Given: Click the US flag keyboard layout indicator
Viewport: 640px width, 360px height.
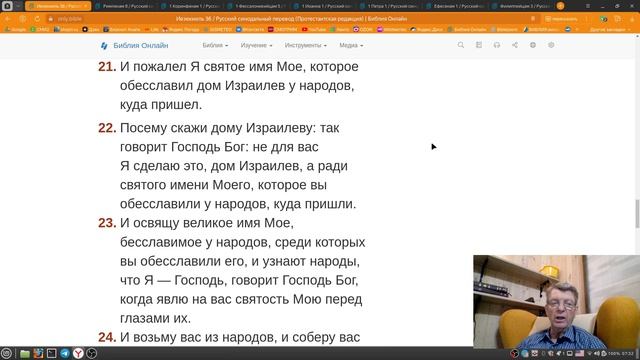Looking at the screenshot, I should pos(579,353).
